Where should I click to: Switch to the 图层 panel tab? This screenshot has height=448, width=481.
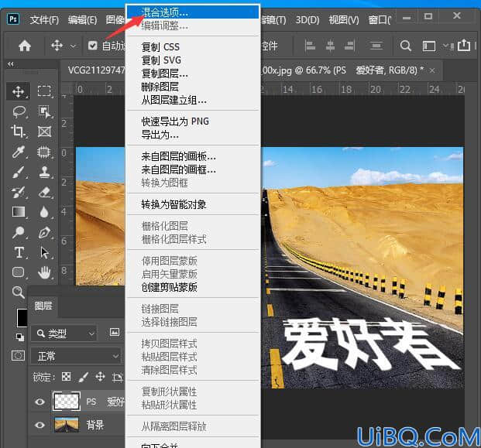43,306
